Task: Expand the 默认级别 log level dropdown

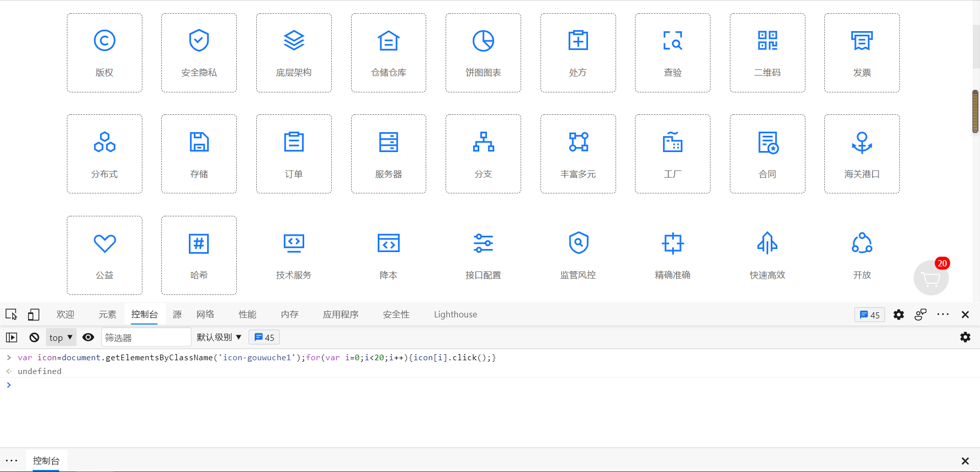Action: (x=219, y=337)
